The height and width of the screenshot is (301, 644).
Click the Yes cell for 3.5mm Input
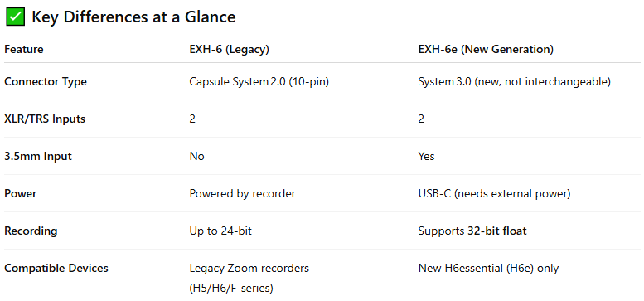[x=426, y=157]
